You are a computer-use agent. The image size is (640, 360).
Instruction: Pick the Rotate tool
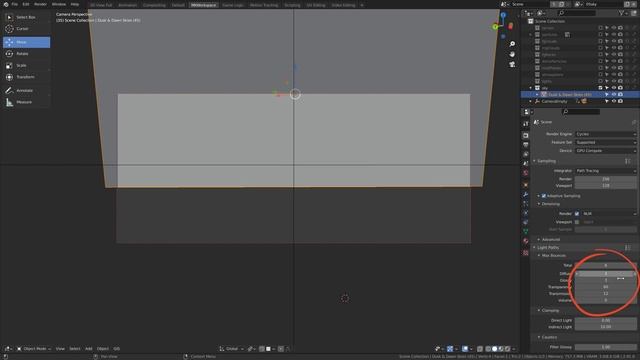(27, 53)
